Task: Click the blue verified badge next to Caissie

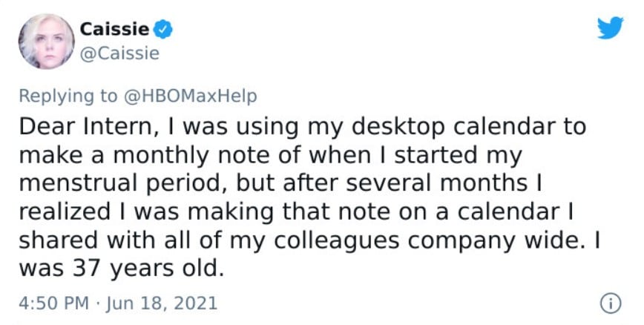Action: [163, 30]
